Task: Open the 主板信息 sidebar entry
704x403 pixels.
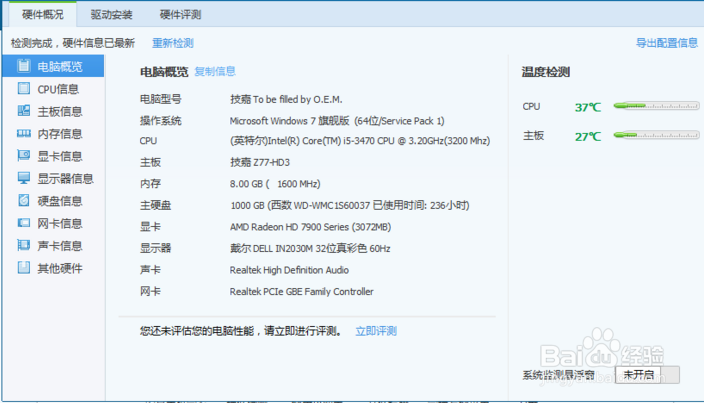Action: pyautogui.click(x=53, y=111)
